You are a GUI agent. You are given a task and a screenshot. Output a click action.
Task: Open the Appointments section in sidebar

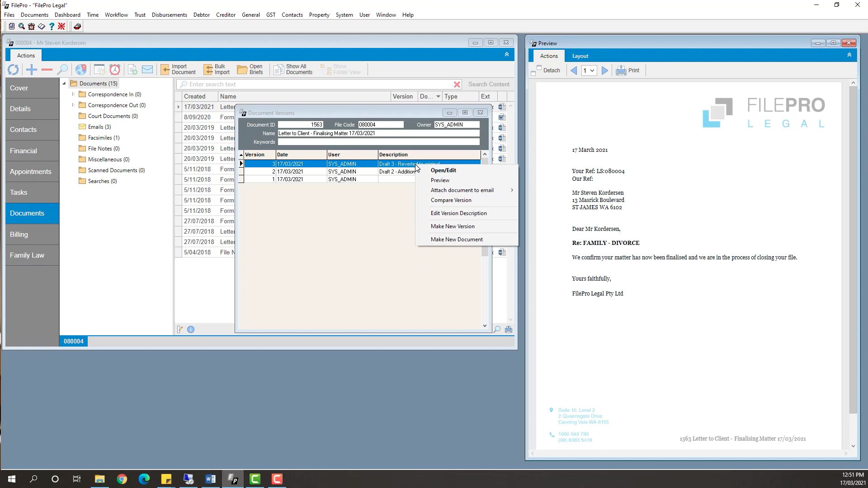tap(32, 172)
